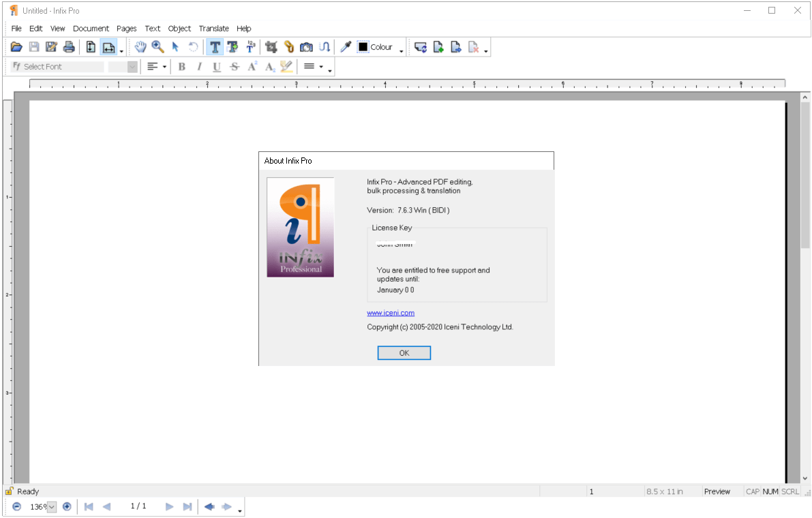
Task: Expand the Colour toolbar options arrow
Action: [x=402, y=51]
